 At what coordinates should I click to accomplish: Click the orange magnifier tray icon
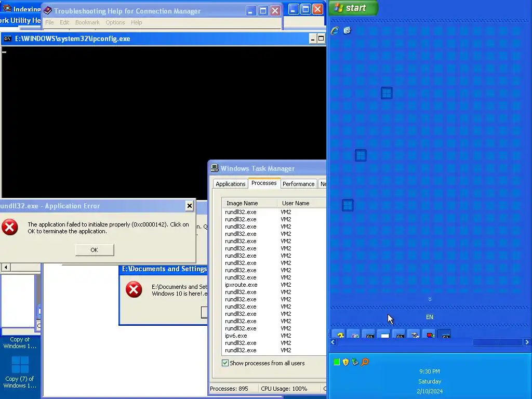point(365,362)
